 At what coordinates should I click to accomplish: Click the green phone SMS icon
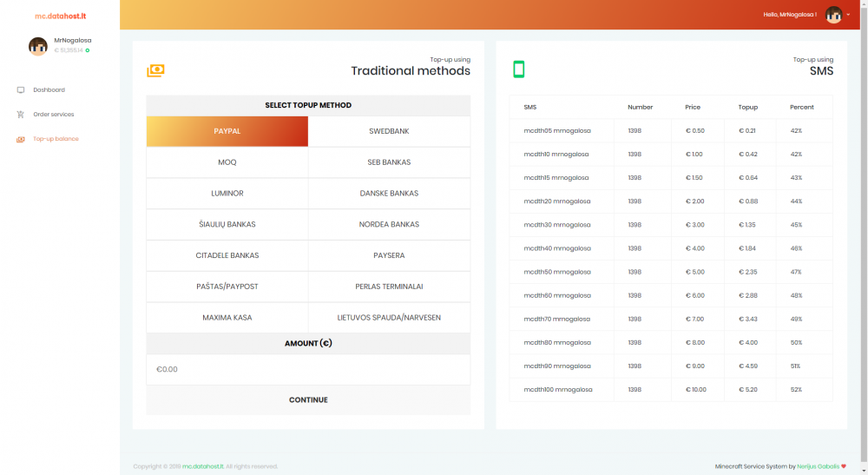pyautogui.click(x=519, y=69)
